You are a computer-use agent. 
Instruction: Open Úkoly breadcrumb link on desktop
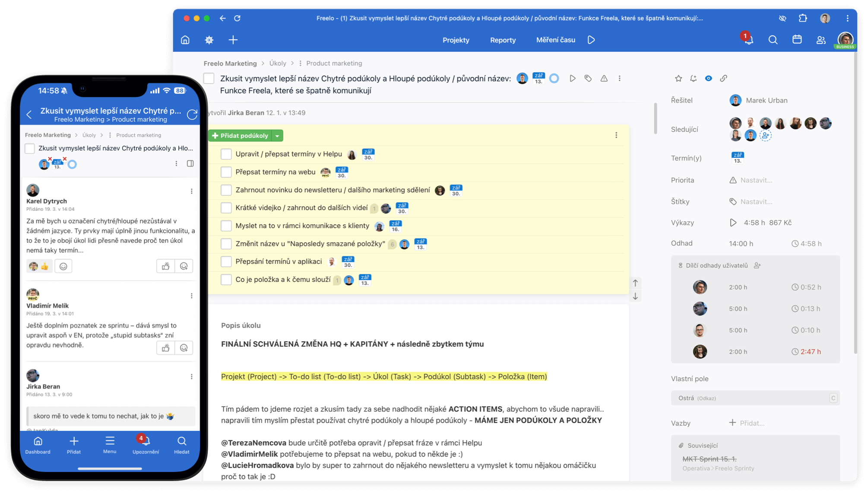[x=278, y=63]
